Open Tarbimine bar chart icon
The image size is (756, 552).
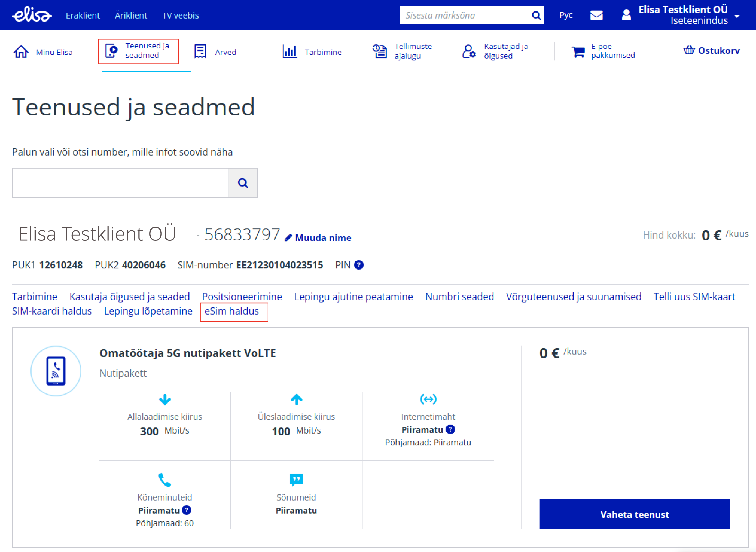tap(289, 52)
